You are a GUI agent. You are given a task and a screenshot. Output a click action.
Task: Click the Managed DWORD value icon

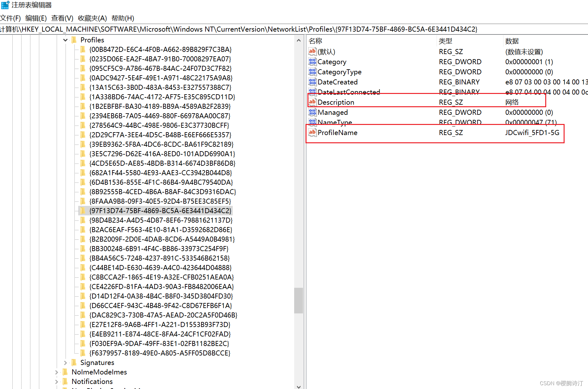click(x=312, y=112)
